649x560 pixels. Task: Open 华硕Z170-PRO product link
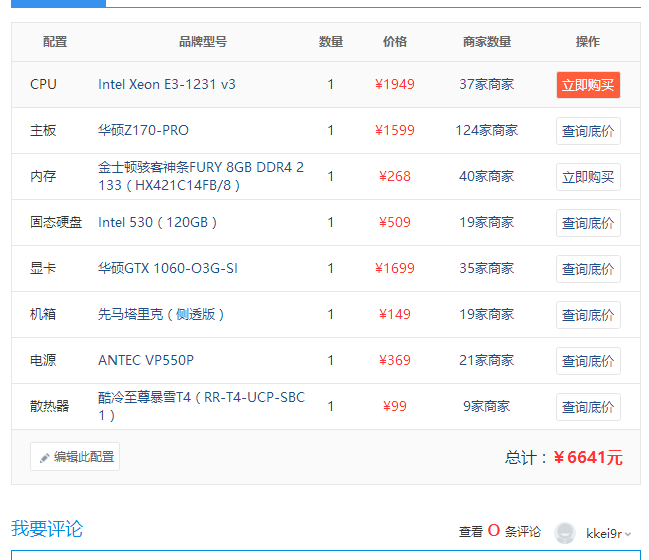(x=143, y=130)
